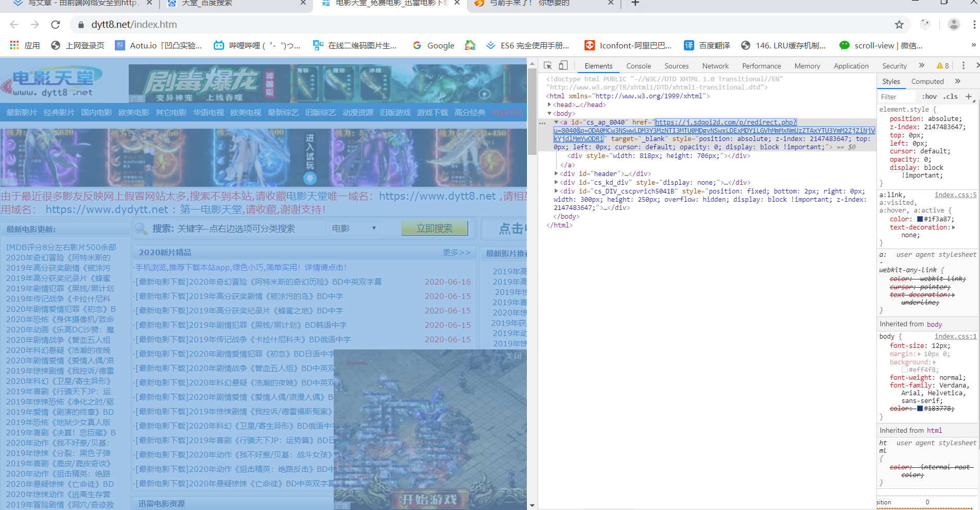The width and height of the screenshot is (980, 510).
Task: Switch to the 写文章 browser tab
Action: pyautogui.click(x=82, y=3)
